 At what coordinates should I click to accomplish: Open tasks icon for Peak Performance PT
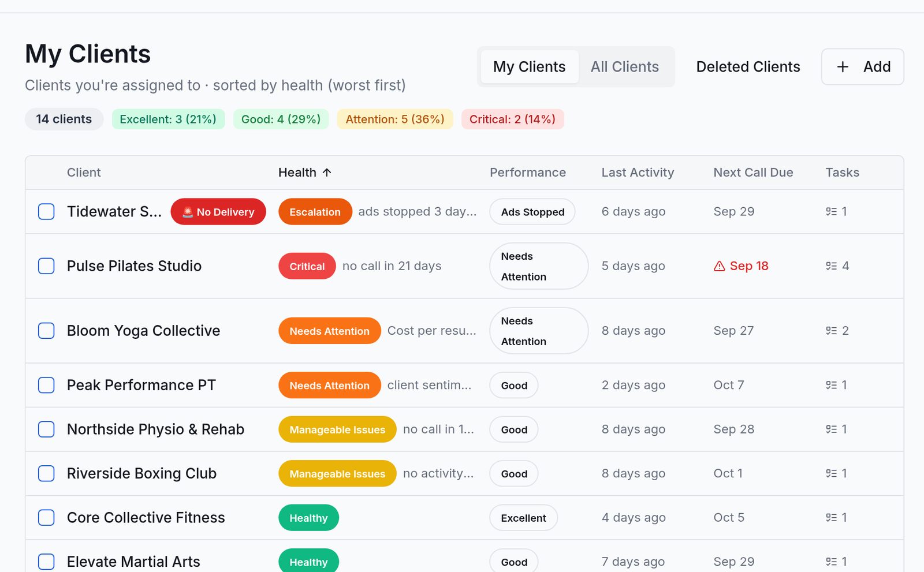(831, 385)
